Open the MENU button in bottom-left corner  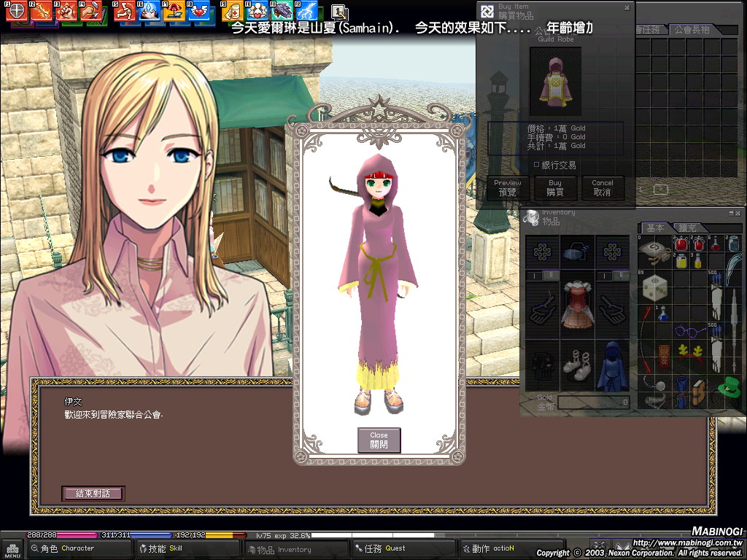(12, 549)
